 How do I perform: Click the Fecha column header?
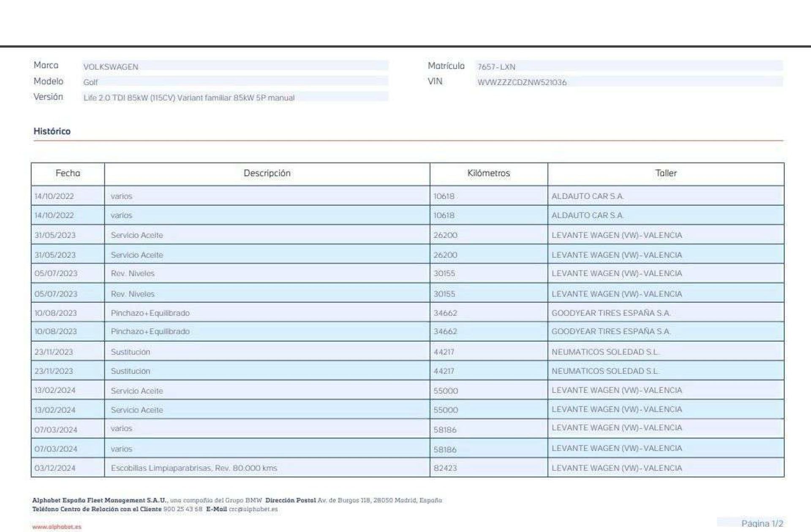[68, 173]
